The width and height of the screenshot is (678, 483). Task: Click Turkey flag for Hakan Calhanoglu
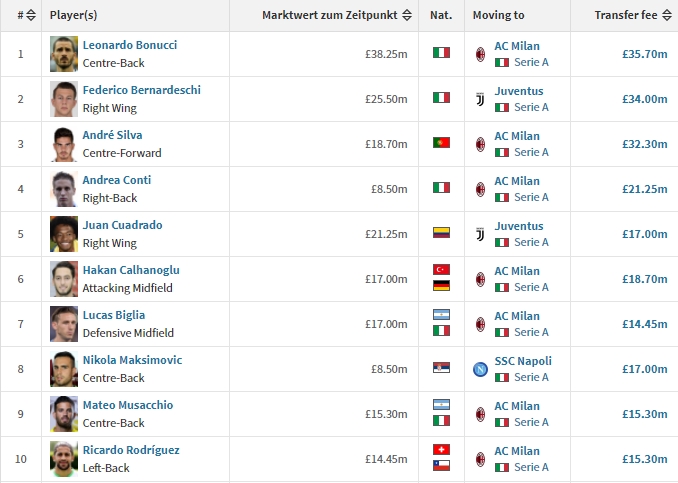click(x=441, y=270)
